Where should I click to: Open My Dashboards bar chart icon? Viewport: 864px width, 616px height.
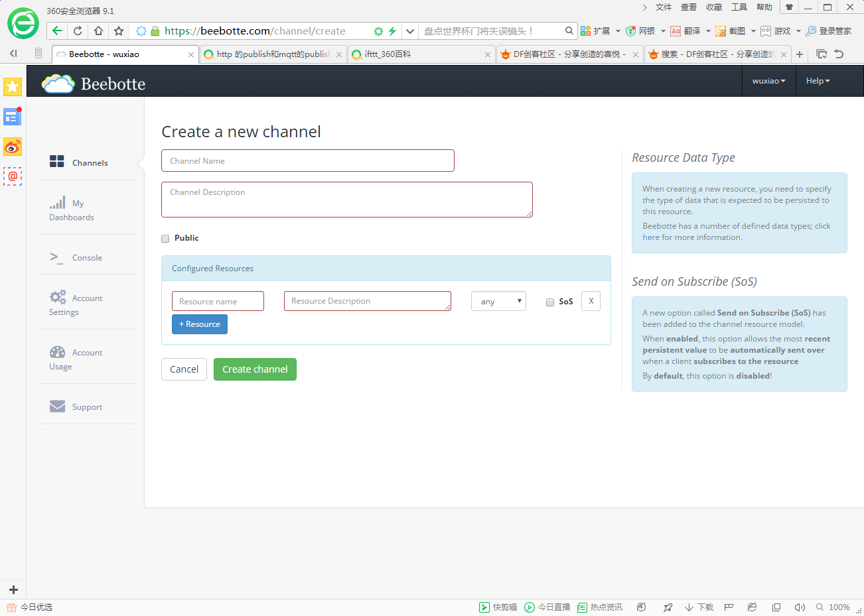coord(58,202)
